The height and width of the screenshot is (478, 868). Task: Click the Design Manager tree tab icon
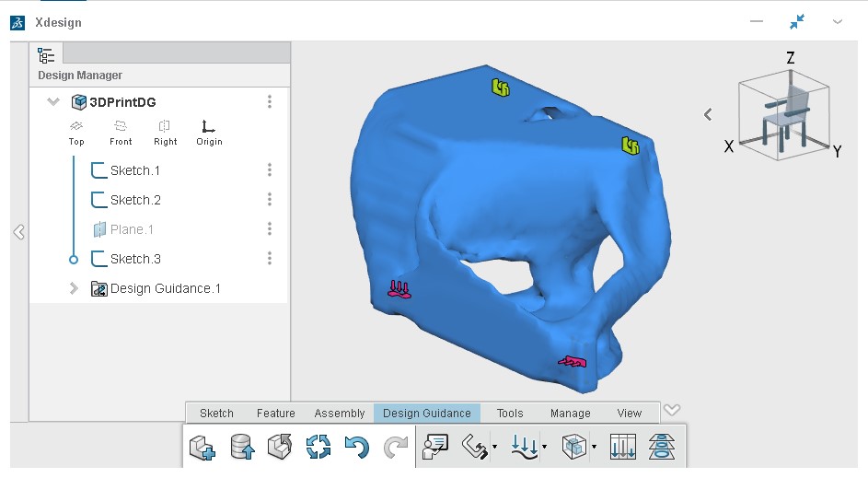point(46,55)
